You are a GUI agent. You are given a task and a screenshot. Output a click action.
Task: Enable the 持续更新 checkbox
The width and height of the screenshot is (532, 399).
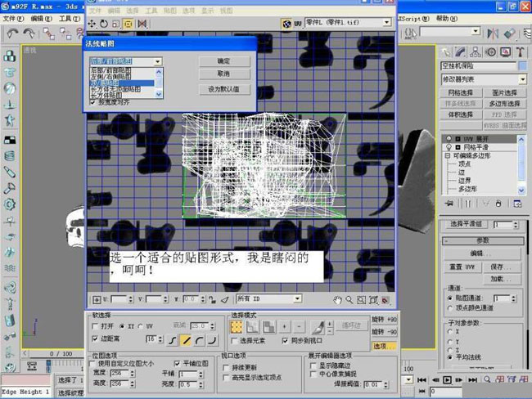click(x=226, y=367)
